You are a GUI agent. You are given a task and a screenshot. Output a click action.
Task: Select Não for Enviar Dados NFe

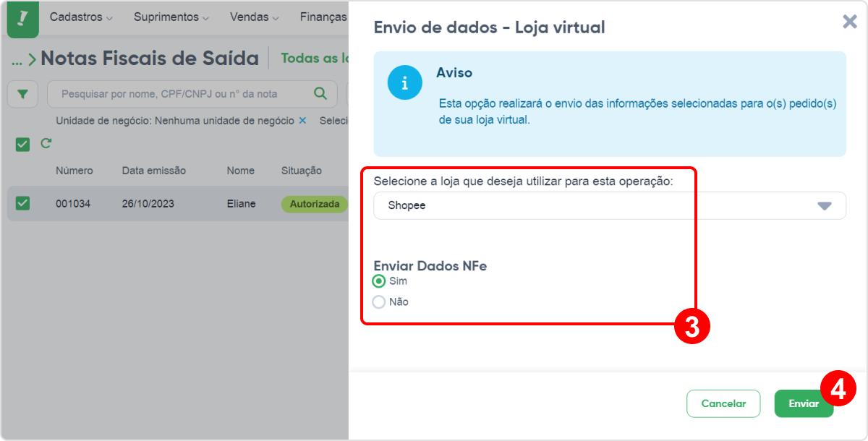coord(379,302)
